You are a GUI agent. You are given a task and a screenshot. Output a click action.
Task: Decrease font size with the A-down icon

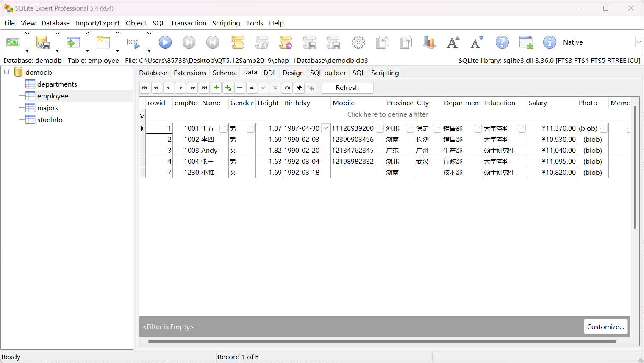coord(477,42)
